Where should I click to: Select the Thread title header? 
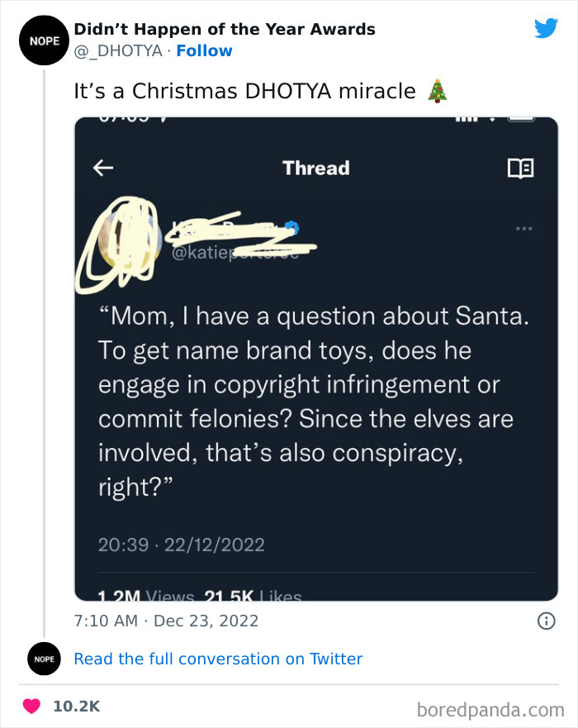[x=315, y=168]
